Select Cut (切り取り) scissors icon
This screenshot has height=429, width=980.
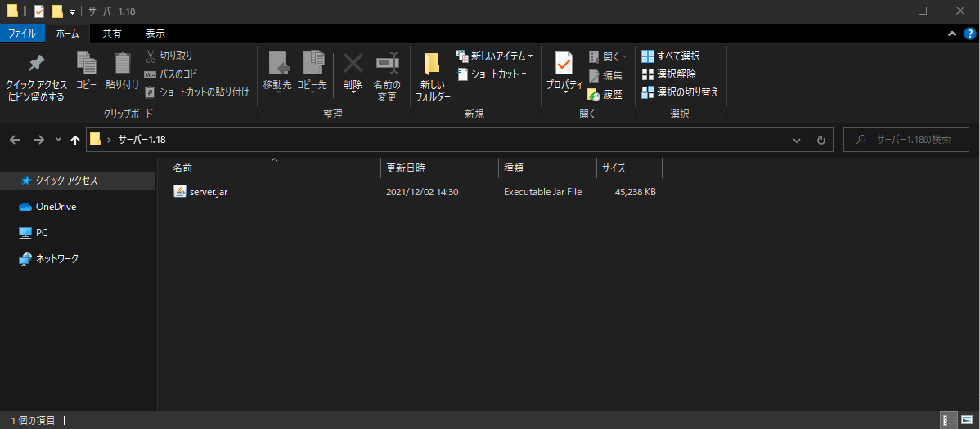[150, 57]
